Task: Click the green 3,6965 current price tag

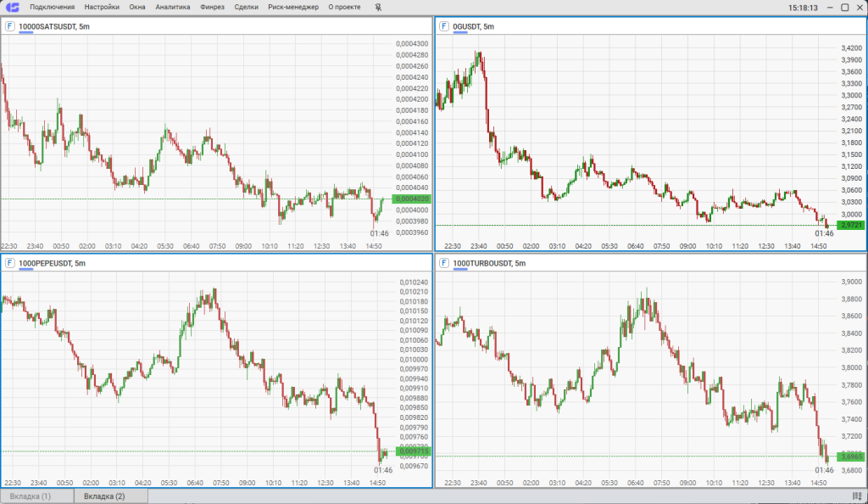Action: coord(849,456)
